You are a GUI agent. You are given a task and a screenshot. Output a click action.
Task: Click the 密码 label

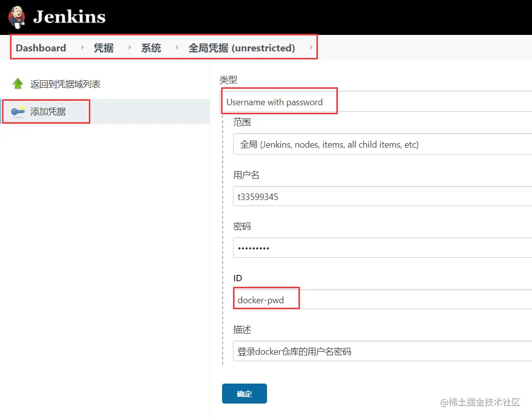coord(242,226)
